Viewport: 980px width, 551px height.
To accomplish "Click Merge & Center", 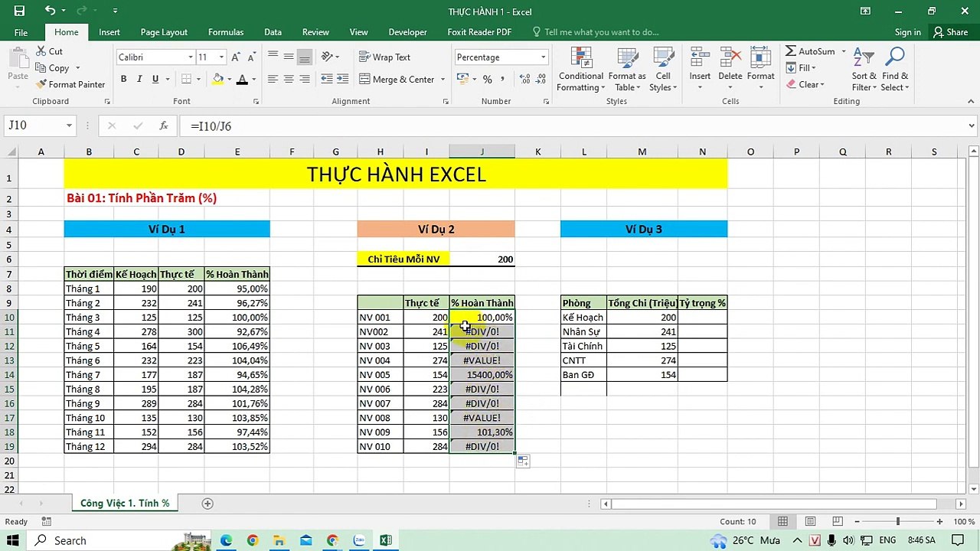I will 397,80.
